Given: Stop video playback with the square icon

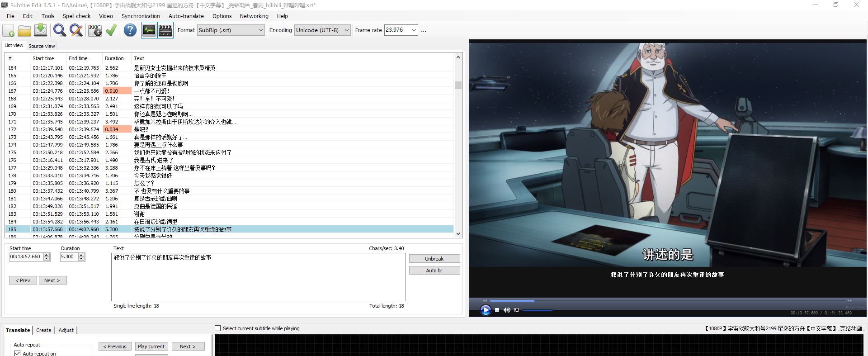Looking at the screenshot, I should pos(497,310).
